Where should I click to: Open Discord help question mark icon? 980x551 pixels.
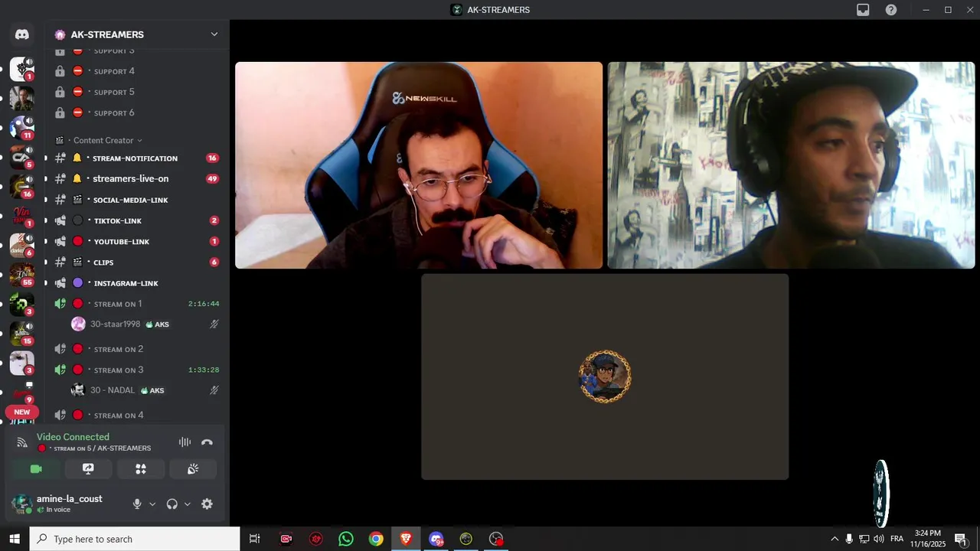tap(891, 10)
